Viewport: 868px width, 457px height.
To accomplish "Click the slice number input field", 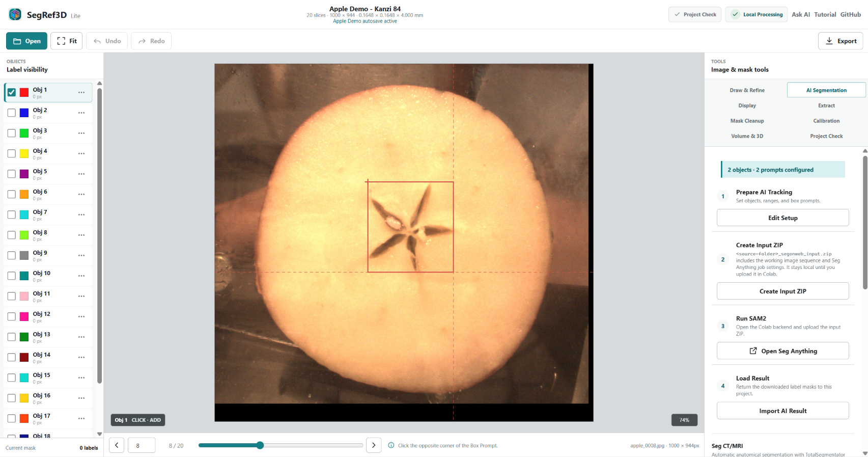I will click(x=142, y=445).
